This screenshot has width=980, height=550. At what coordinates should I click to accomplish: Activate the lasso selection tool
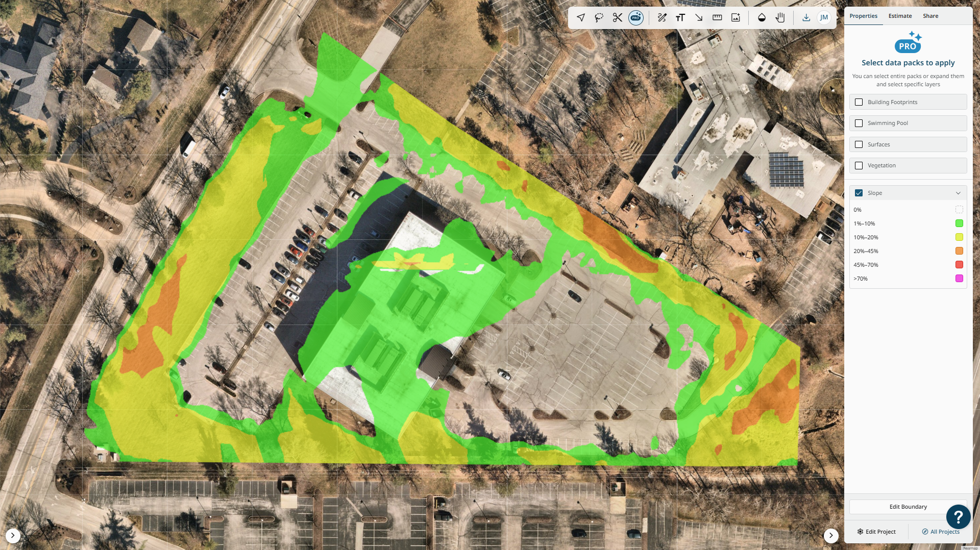[x=599, y=17]
